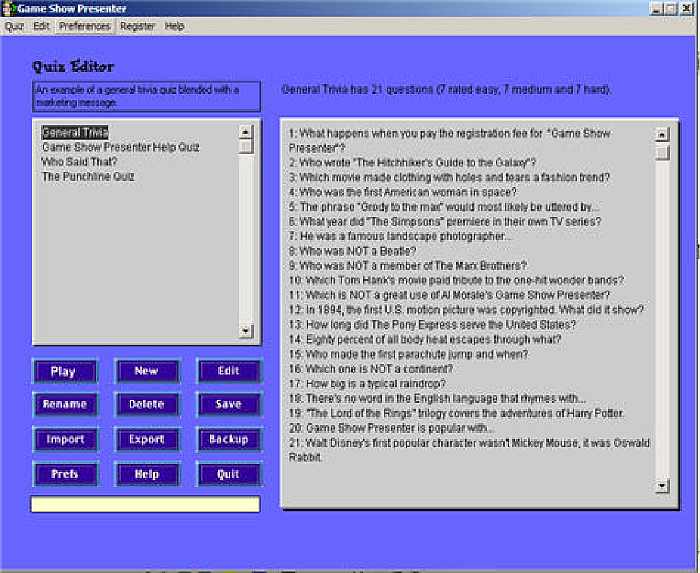Image resolution: width=700 pixels, height=573 pixels.
Task: Click the Edit button under the quiz list
Action: [229, 371]
